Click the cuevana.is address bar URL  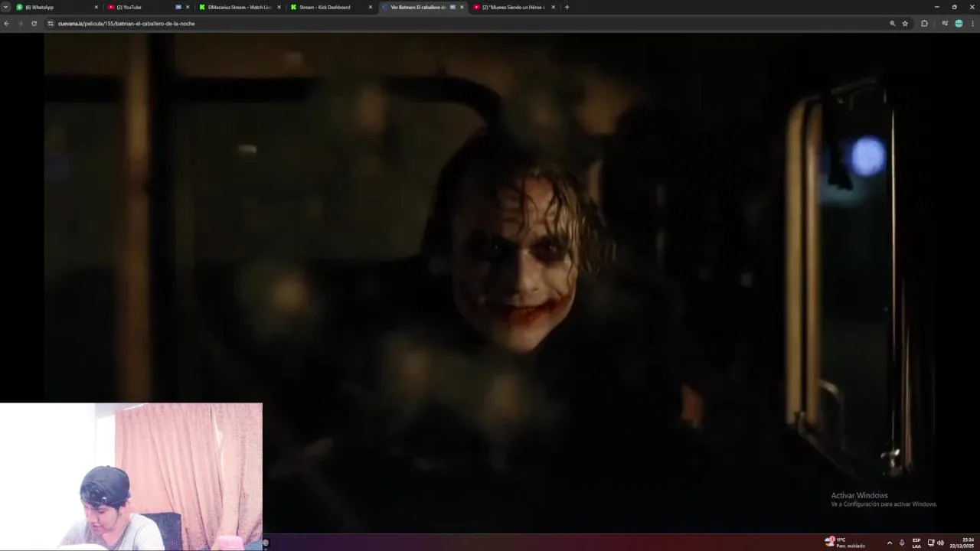coord(126,24)
